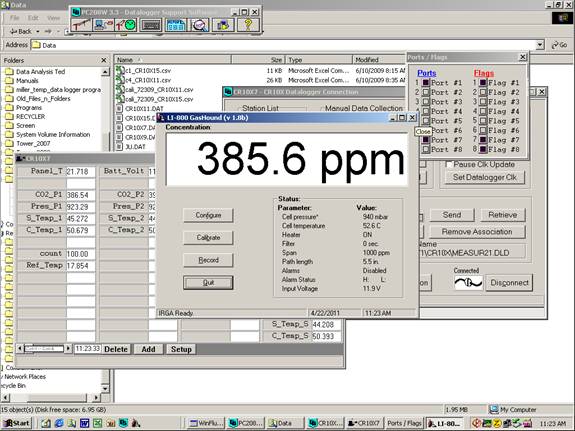The height and width of the screenshot is (431, 575).
Task: Click the Add button in CR10X7 window
Action: pyautogui.click(x=148, y=349)
